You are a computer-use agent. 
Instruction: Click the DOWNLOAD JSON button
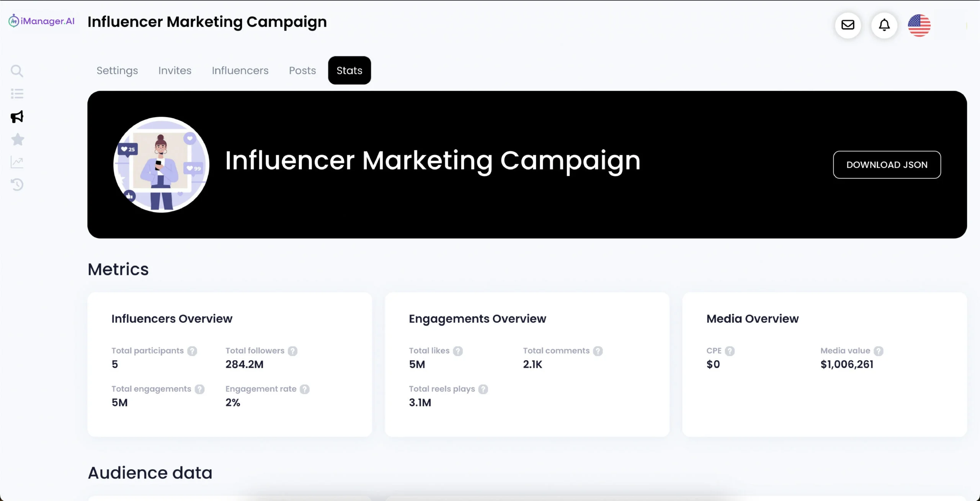887,165
